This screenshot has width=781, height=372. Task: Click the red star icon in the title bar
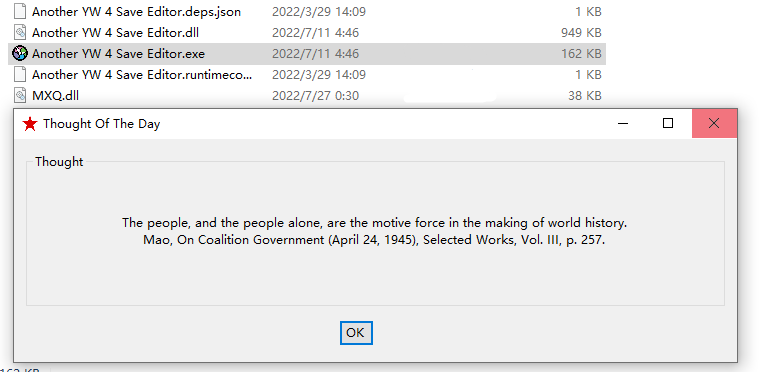coord(30,124)
